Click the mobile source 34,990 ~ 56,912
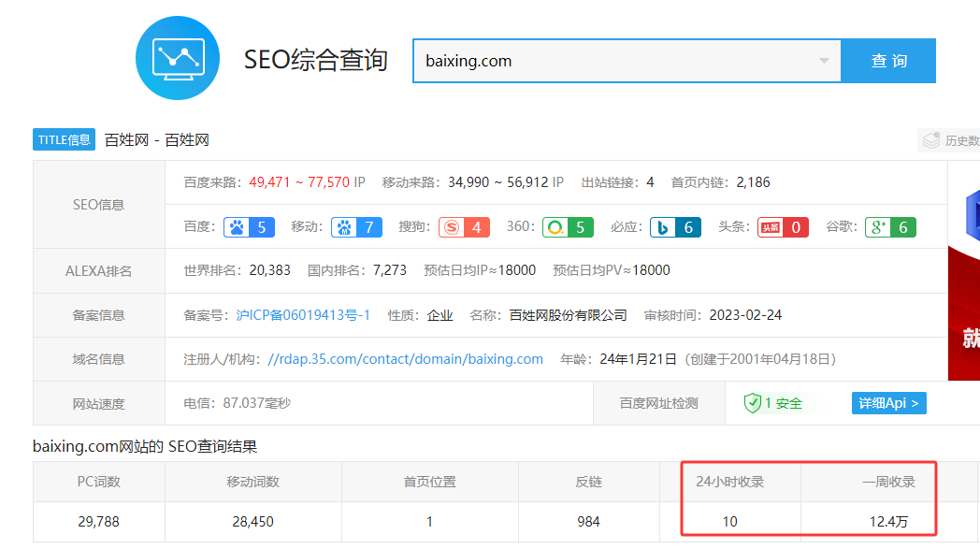The width and height of the screenshot is (980, 549). (497, 182)
